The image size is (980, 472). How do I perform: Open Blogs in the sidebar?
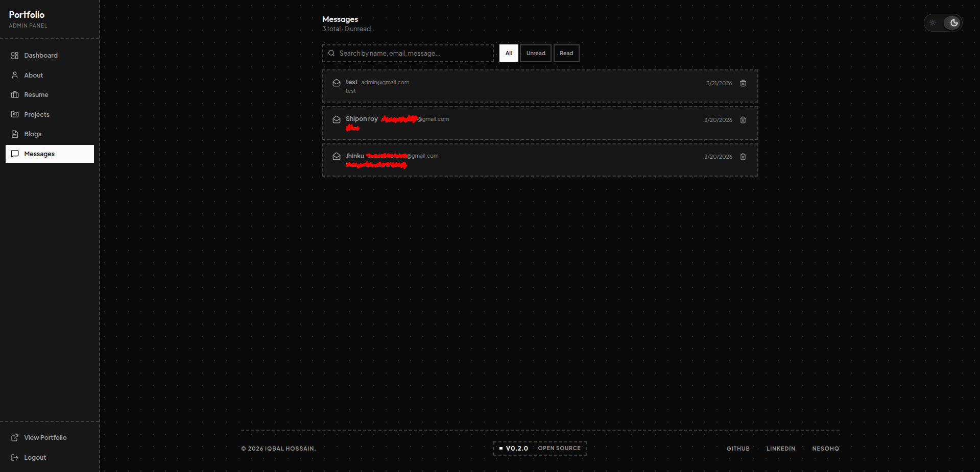[33, 134]
